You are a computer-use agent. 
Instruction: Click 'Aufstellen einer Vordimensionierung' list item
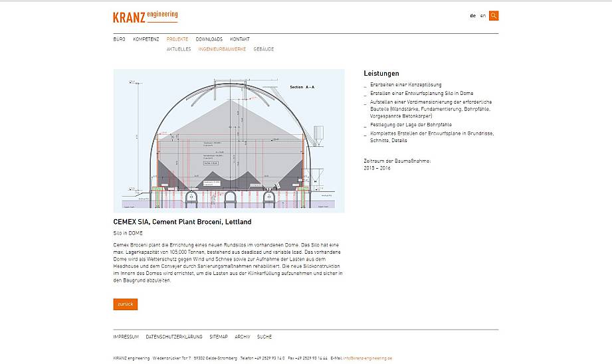click(431, 109)
